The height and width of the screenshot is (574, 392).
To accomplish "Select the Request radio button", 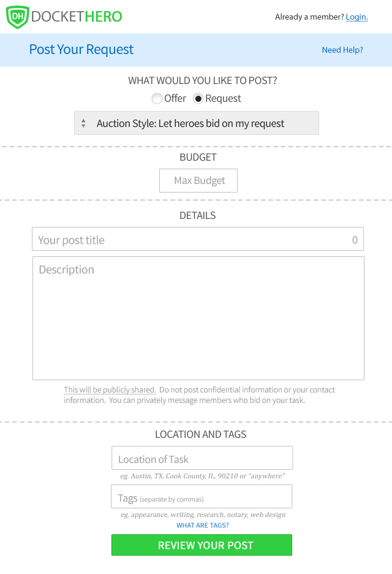I will (198, 99).
